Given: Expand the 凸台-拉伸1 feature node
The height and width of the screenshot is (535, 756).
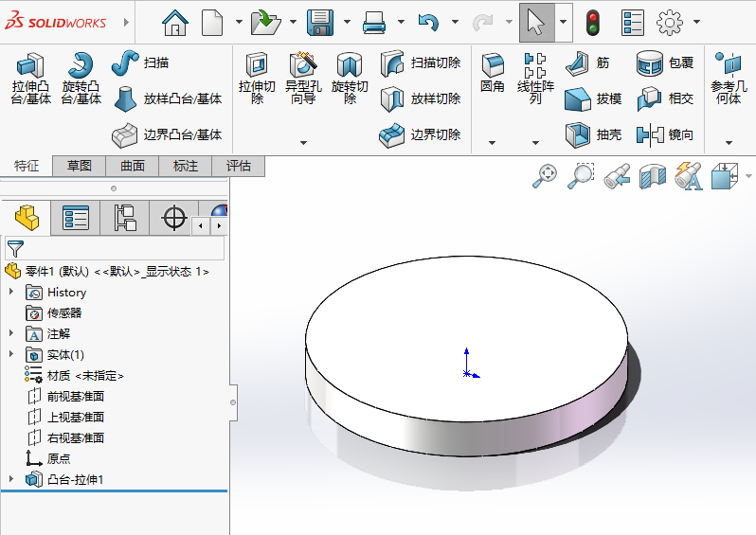Looking at the screenshot, I should (x=11, y=479).
